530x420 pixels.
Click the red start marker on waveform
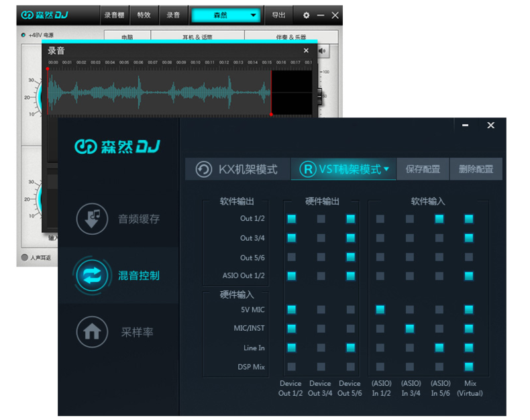point(48,69)
